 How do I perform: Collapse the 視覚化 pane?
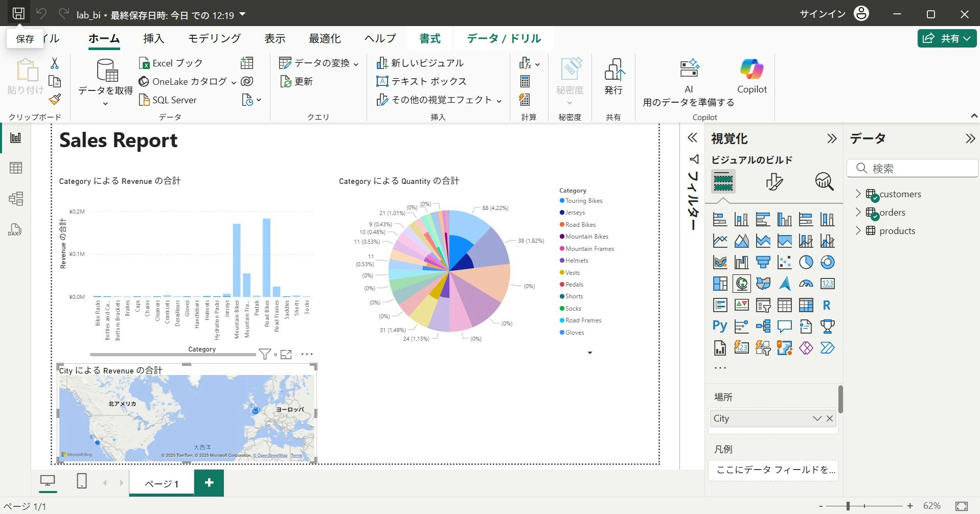[x=832, y=138]
